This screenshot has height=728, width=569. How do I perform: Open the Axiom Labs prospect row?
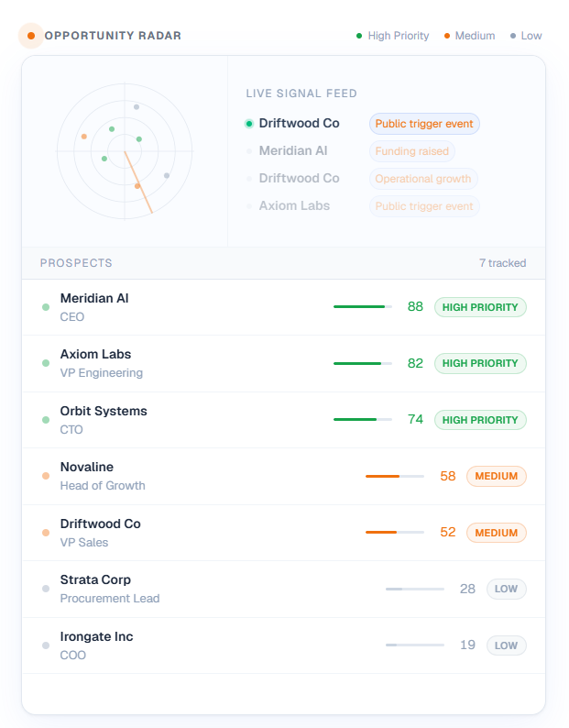click(x=283, y=363)
